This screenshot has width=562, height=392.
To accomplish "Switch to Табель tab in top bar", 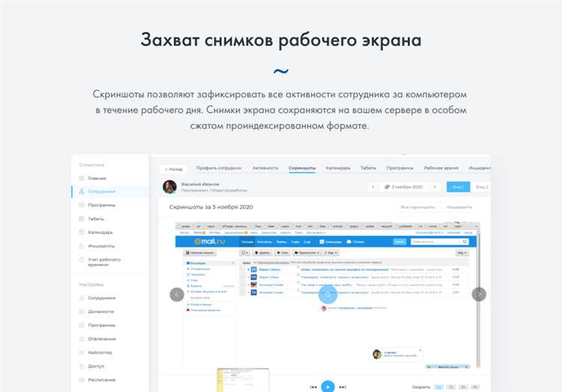I will click(368, 168).
